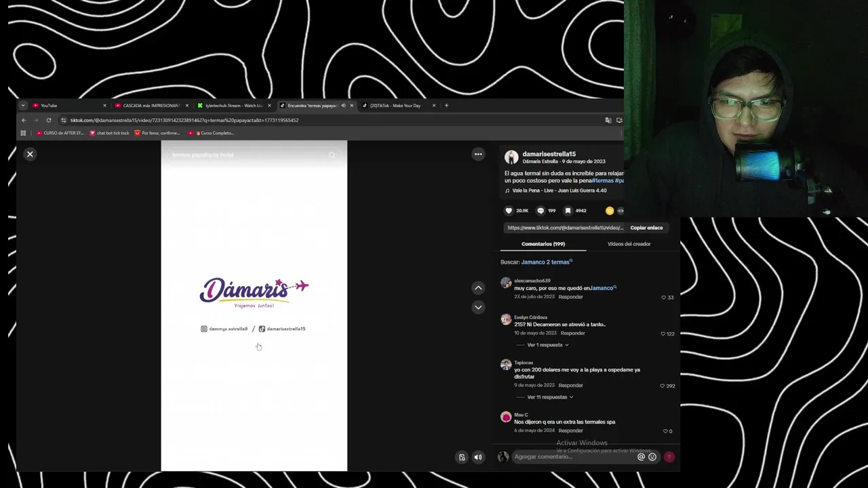Expand Ver 11 respuestas
The image size is (868, 488).
coord(550,397)
